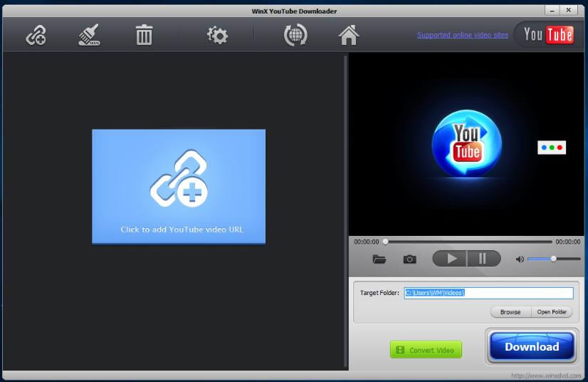Click the video seek progress bar
The image size is (588, 382).
point(468,242)
